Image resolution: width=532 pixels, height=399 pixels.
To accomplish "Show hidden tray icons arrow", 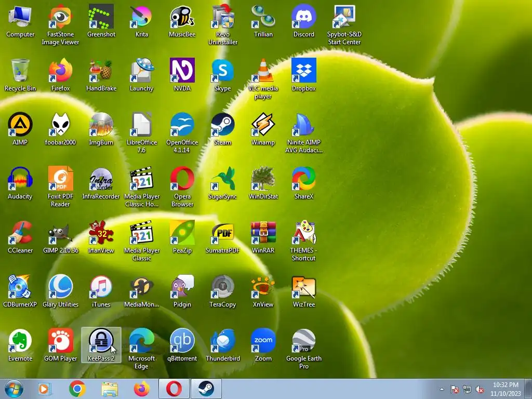I will (442, 389).
